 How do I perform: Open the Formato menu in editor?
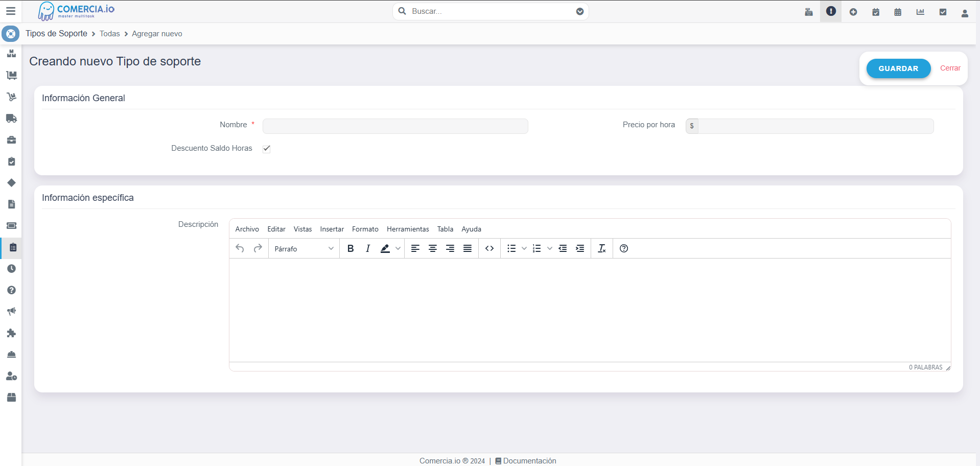365,229
